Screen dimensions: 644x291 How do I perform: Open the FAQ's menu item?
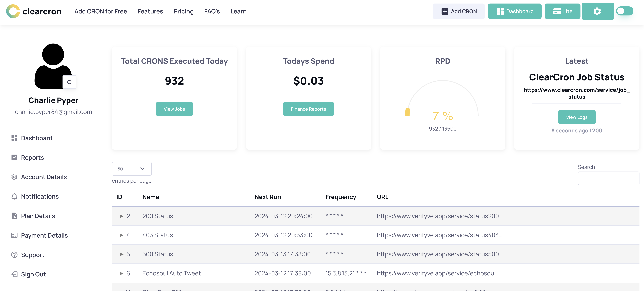pyautogui.click(x=212, y=11)
